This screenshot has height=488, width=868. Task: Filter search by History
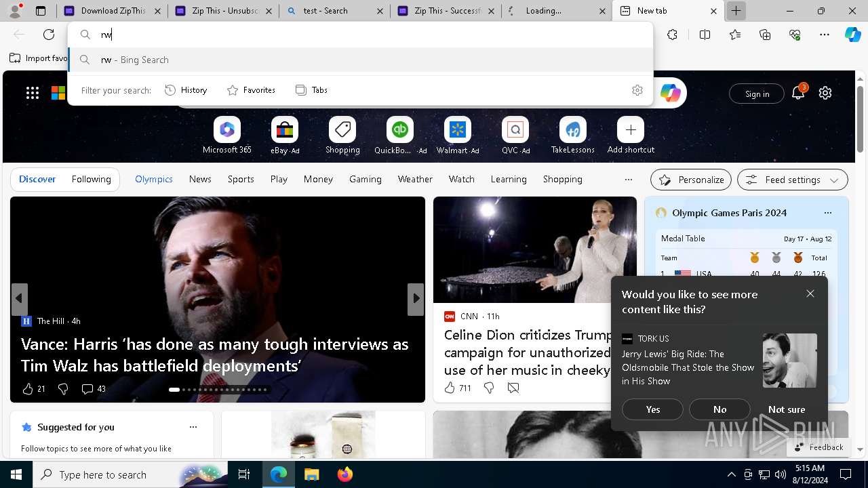[186, 90]
